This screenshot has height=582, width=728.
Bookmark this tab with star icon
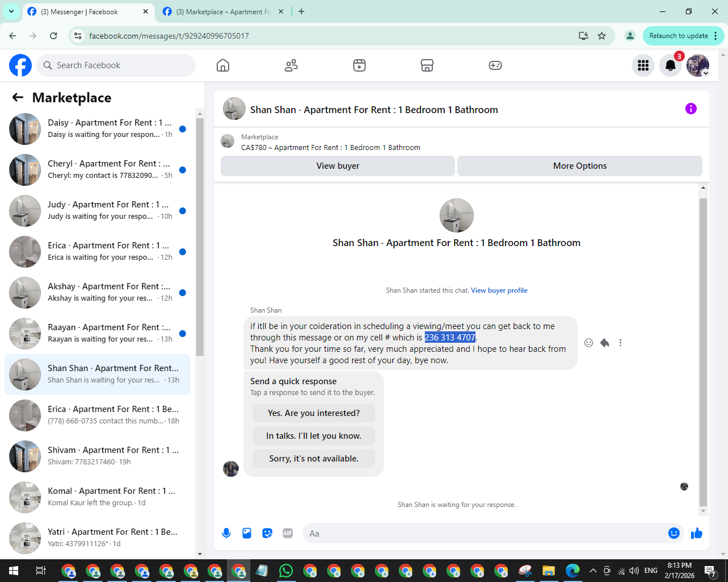[602, 36]
